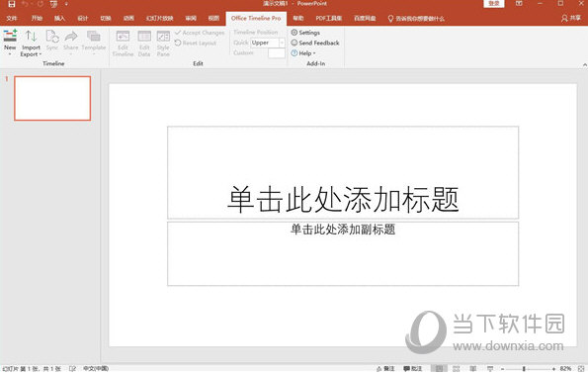Image resolution: width=588 pixels, height=375 pixels.
Task: Click the Save icon in quick access toolbar
Action: pos(12,4)
